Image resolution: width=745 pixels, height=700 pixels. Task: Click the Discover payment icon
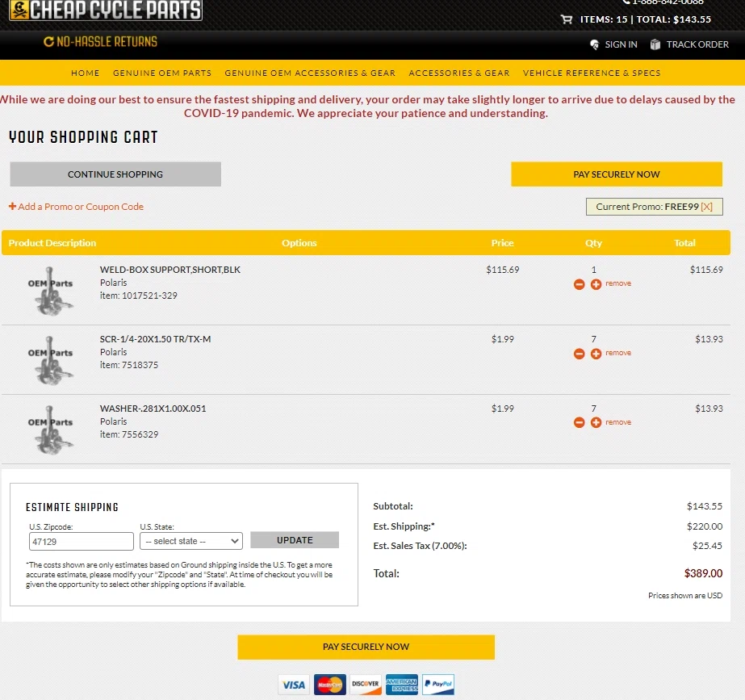366,685
